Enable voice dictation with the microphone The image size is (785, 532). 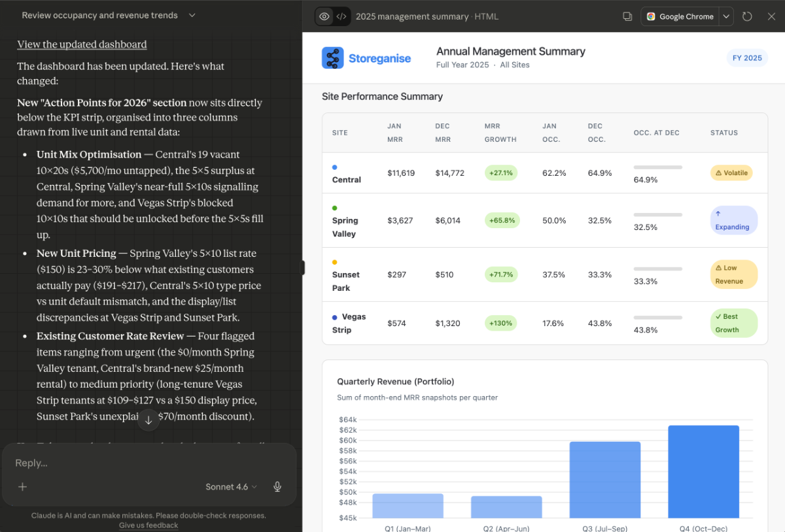(x=277, y=487)
